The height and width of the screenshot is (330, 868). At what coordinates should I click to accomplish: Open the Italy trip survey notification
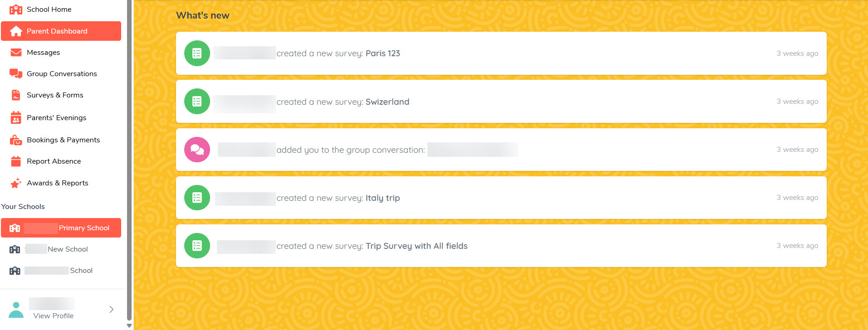coord(383,198)
